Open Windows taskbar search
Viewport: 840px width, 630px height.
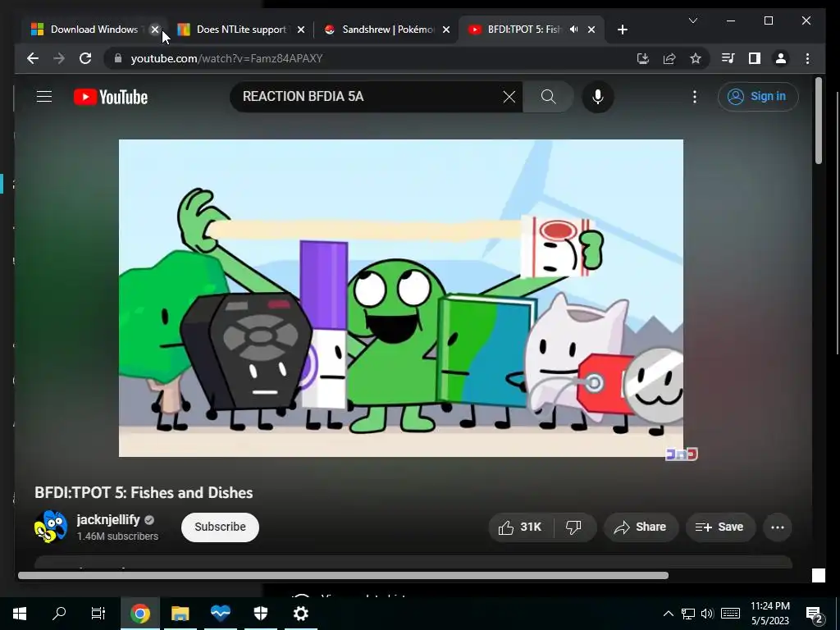pos(59,614)
